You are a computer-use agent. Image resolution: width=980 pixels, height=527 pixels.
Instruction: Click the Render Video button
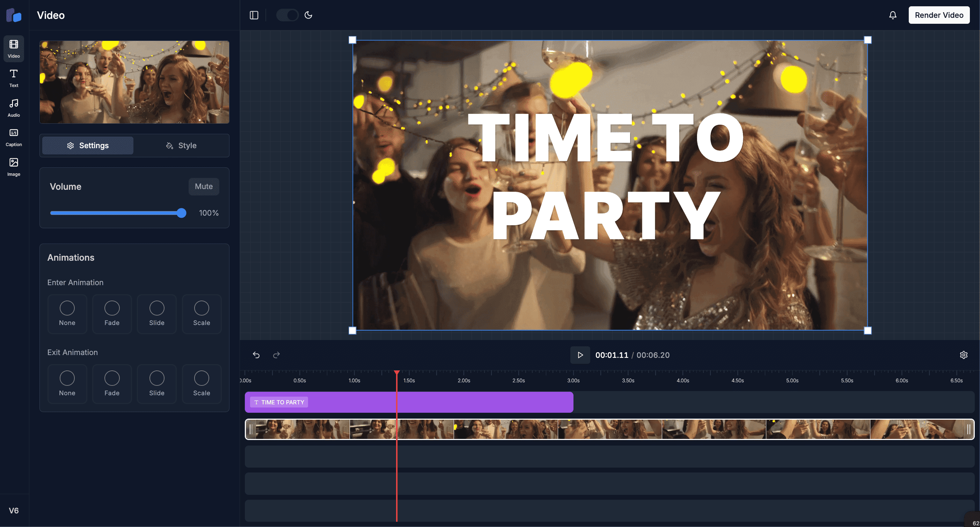(x=939, y=15)
